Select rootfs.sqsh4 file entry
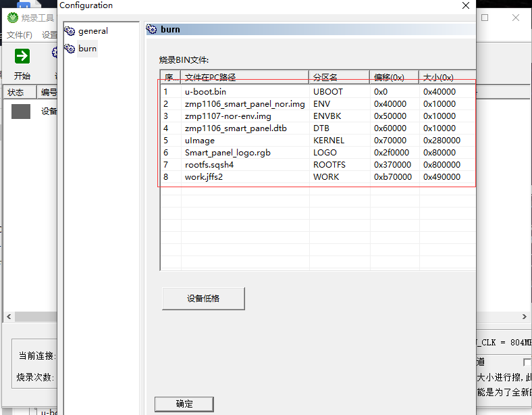The image size is (532, 415). [209, 165]
